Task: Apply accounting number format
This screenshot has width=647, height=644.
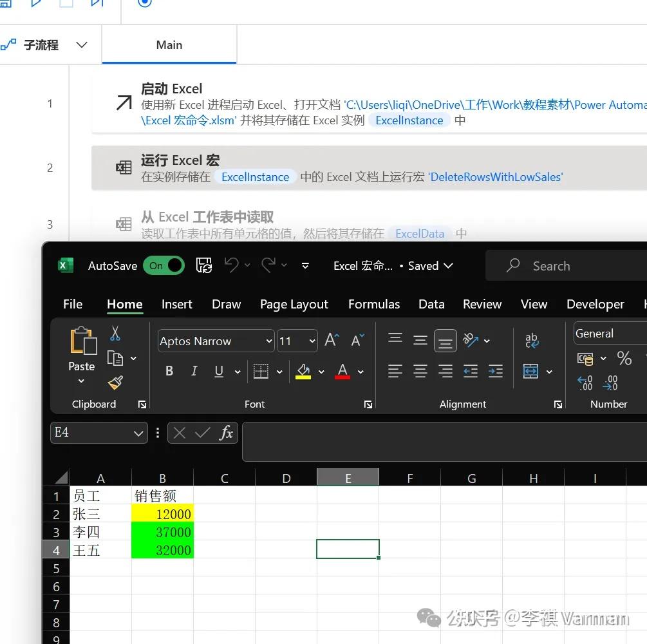Action: point(585,359)
